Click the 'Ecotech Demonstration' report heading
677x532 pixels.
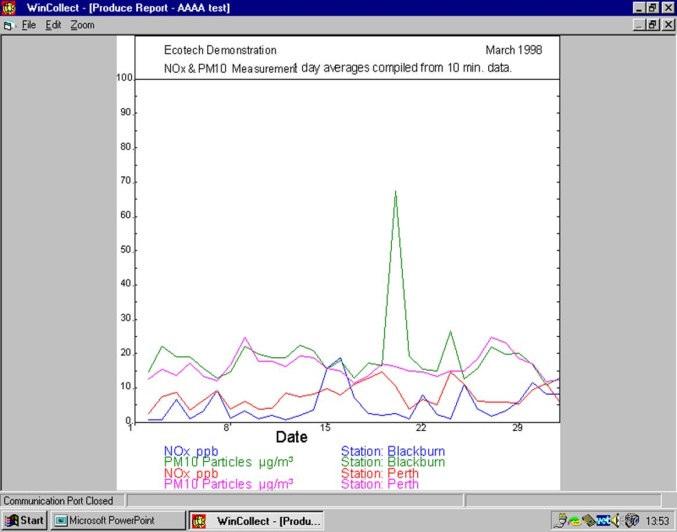[x=220, y=50]
